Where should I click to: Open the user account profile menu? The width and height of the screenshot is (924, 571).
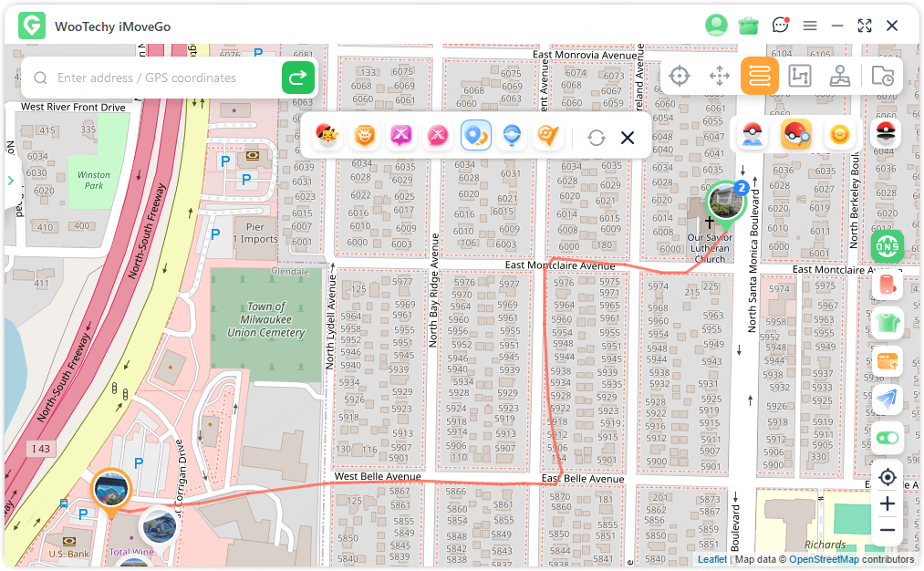(x=716, y=26)
